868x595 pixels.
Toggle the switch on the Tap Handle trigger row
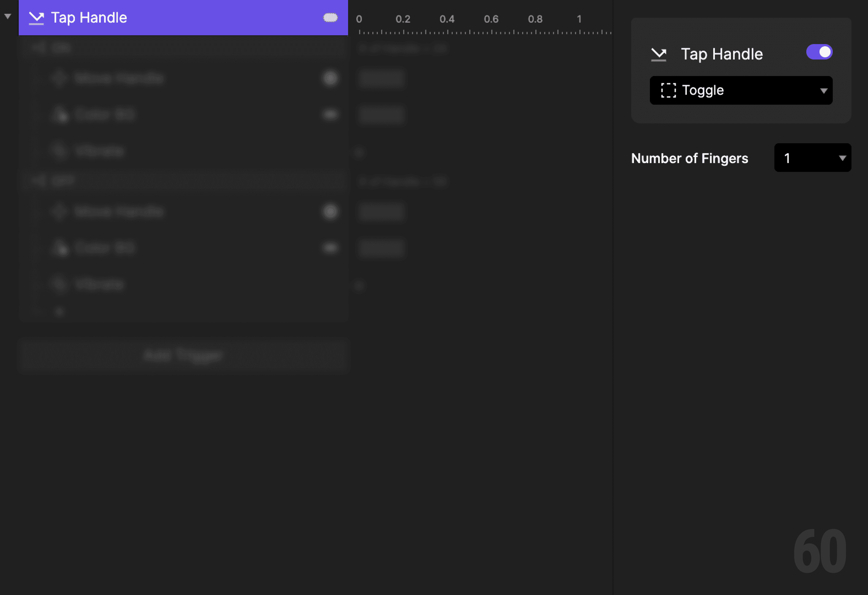(x=330, y=17)
